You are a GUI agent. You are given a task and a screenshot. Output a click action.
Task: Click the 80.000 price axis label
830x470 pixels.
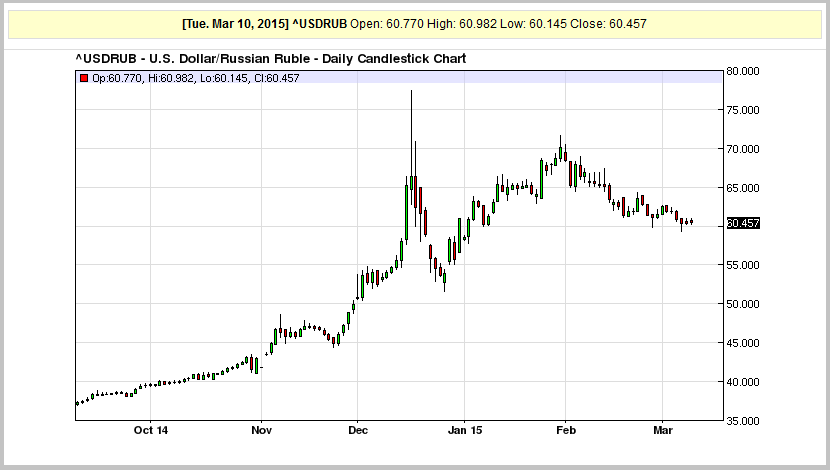coord(743,71)
